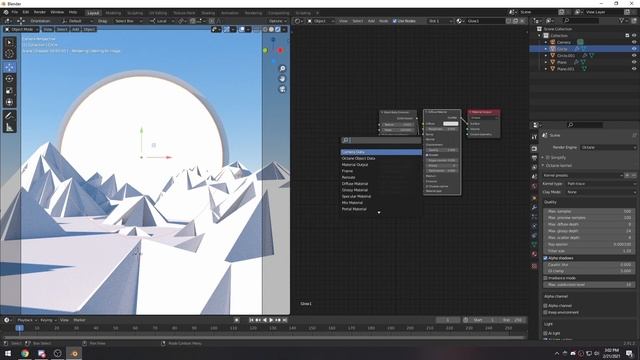The width and height of the screenshot is (640, 360).
Task: Play the animation in the timeline
Action: click(271, 320)
